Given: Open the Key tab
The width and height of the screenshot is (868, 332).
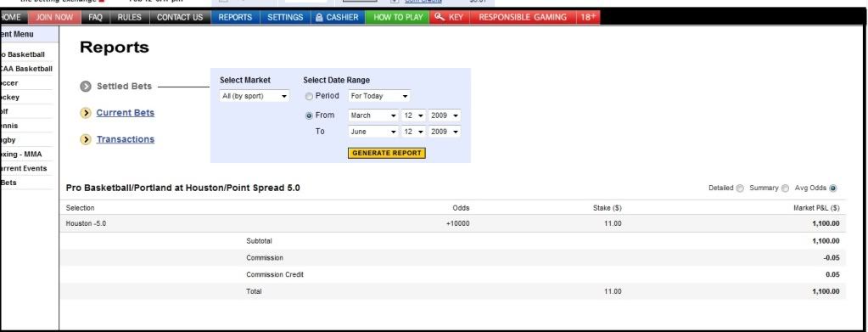Looking at the screenshot, I should [449, 17].
